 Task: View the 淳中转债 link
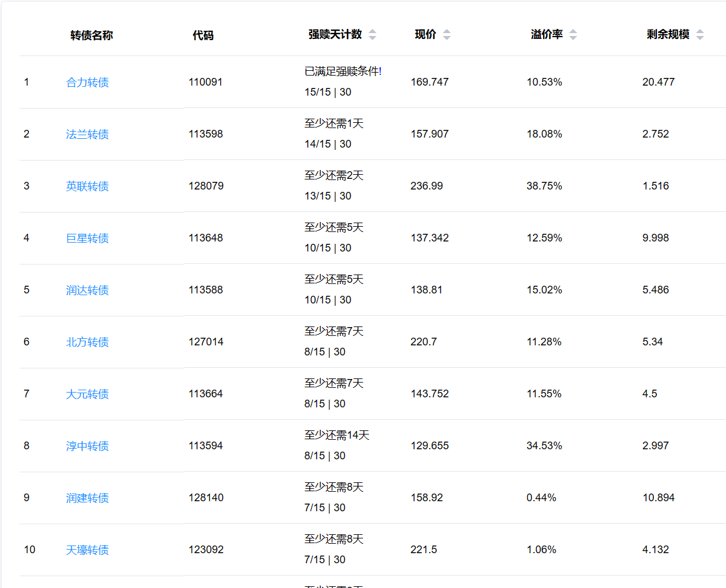(x=87, y=446)
